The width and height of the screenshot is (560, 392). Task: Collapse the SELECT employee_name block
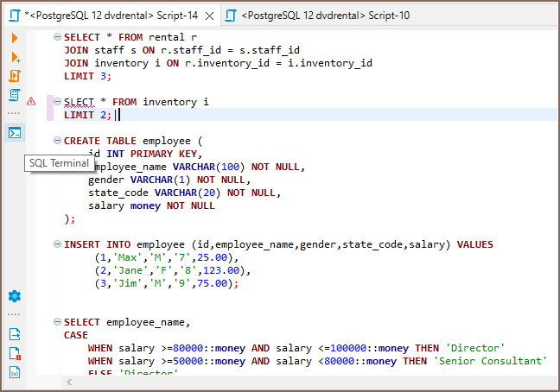click(57, 322)
